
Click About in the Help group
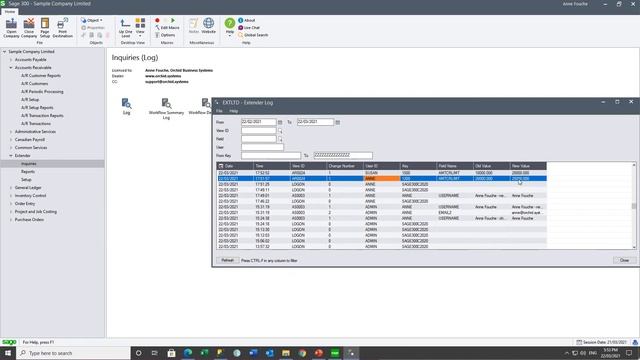[247, 20]
